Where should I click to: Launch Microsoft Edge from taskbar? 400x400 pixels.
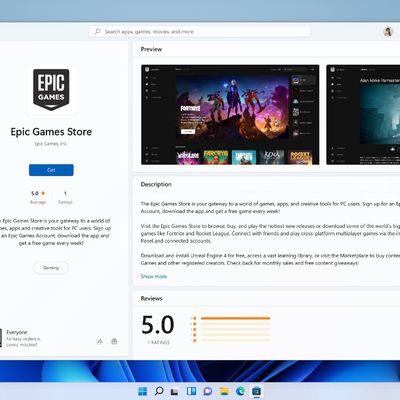tap(240, 391)
